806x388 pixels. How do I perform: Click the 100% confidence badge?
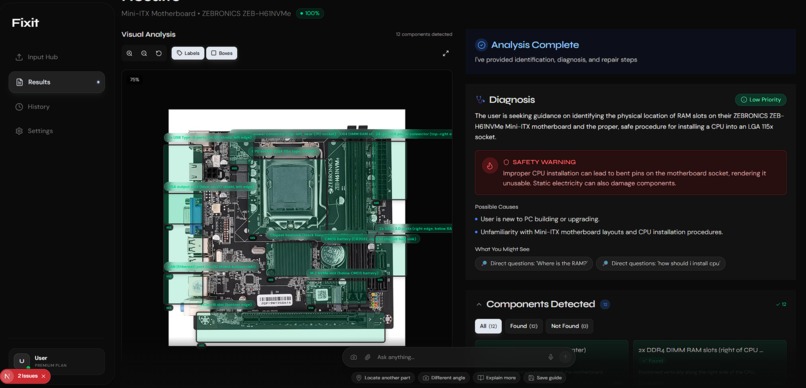(309, 13)
